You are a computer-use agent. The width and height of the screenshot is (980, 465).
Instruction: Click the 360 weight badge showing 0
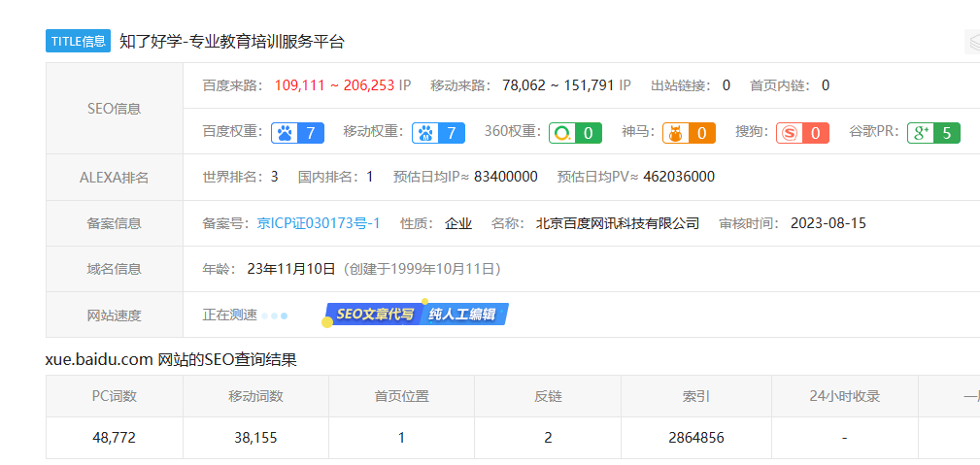(x=575, y=132)
